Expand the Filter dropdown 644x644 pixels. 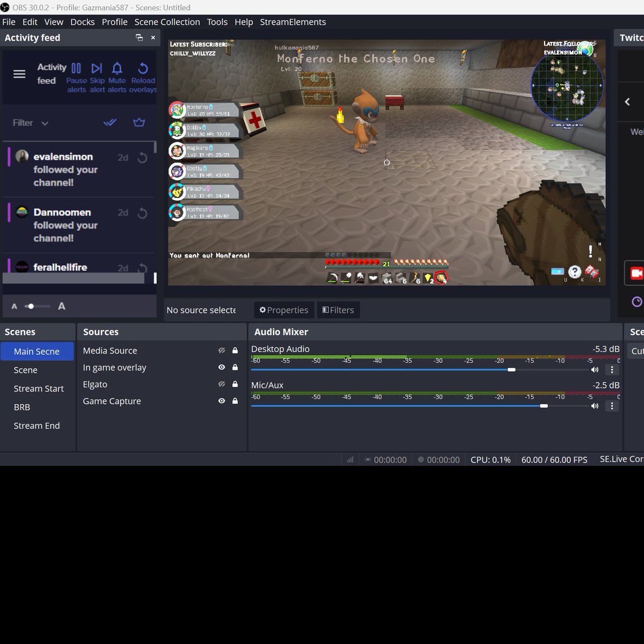coord(31,123)
